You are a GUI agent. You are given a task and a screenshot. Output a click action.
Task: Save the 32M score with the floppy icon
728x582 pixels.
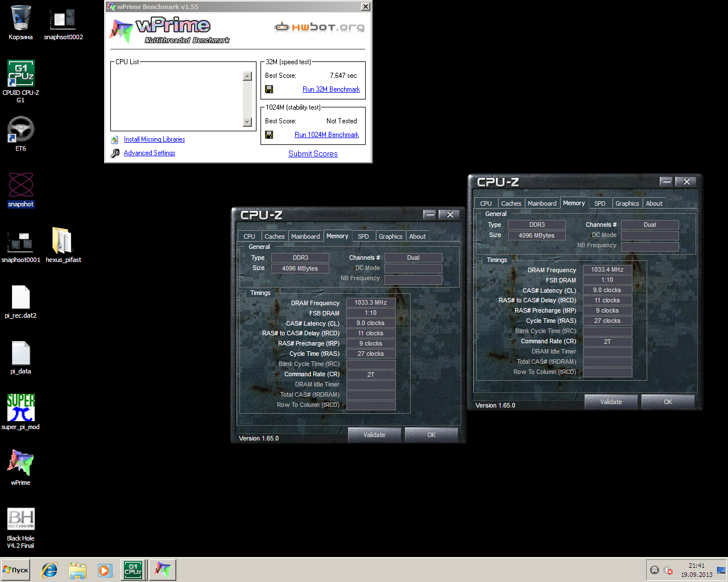coord(269,89)
